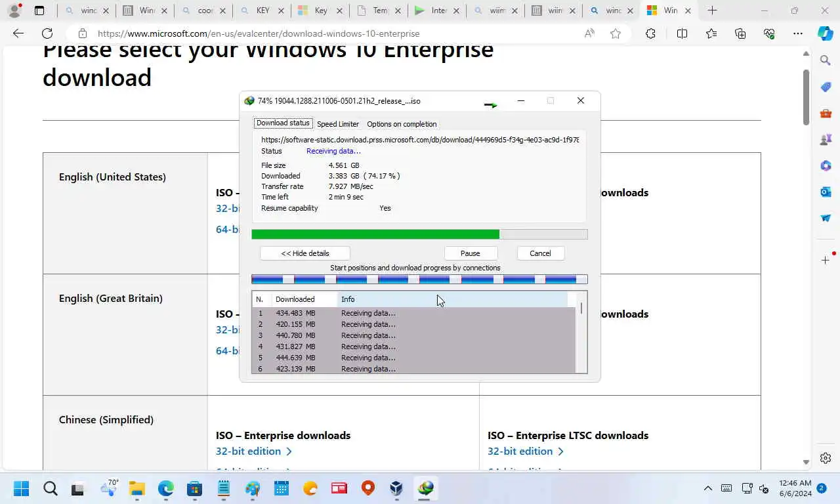The width and height of the screenshot is (840, 504).
Task: Go back using the browser back arrow
Action: tap(18, 33)
